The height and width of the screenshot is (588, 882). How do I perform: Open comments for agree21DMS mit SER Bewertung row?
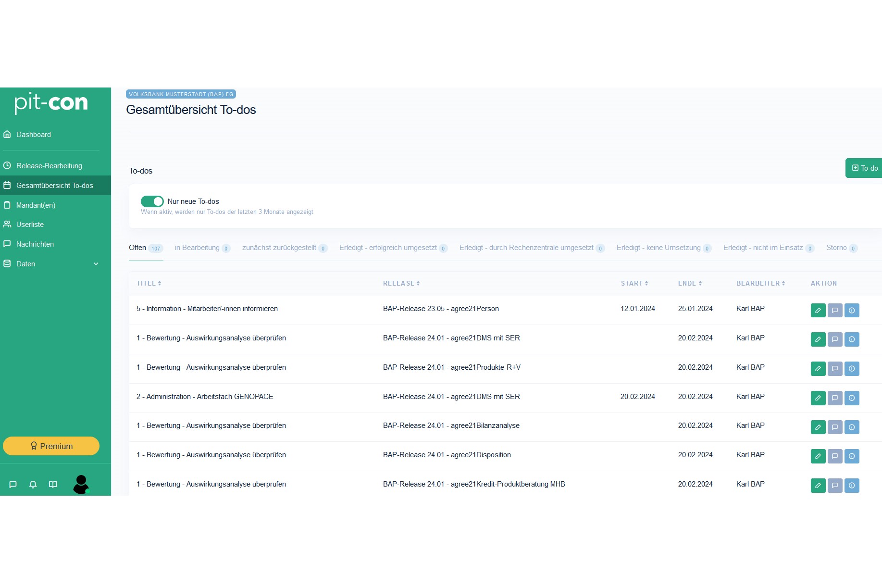tap(835, 339)
